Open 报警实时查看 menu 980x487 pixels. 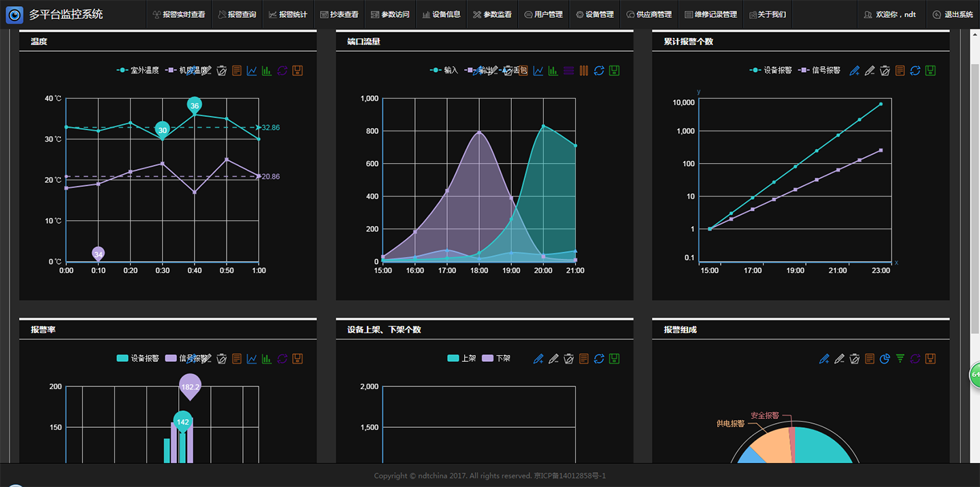[x=179, y=14]
